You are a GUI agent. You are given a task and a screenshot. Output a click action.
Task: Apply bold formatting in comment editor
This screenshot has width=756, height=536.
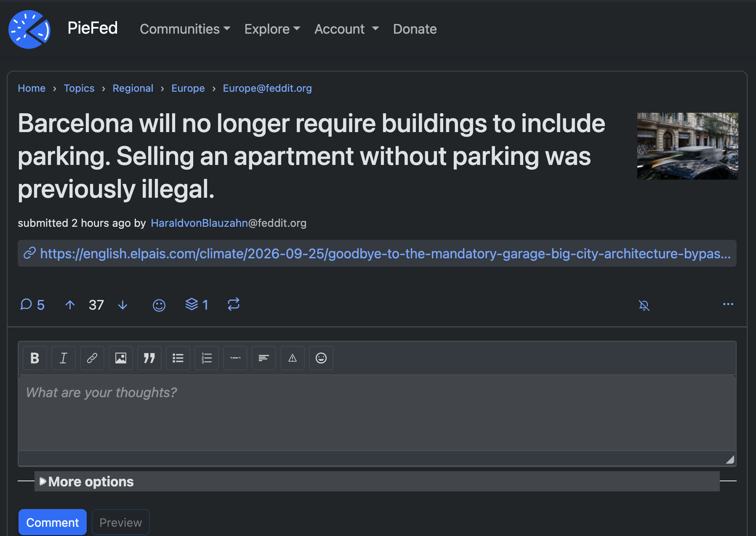pos(35,358)
